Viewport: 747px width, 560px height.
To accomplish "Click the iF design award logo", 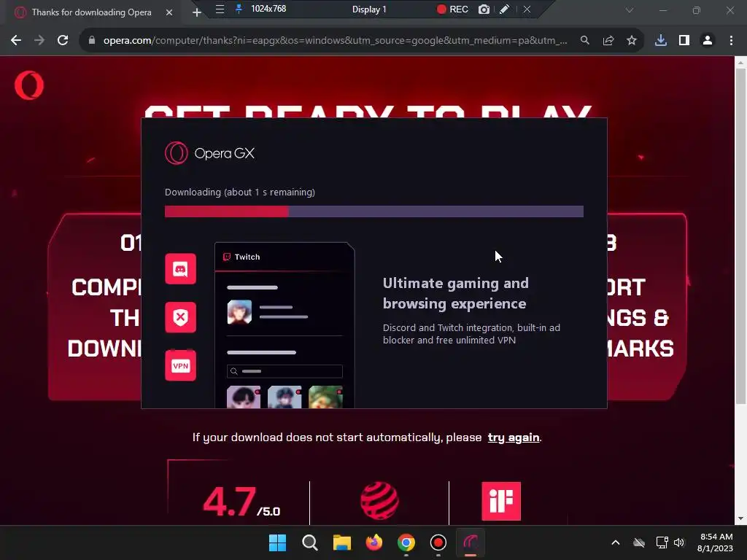I will (x=501, y=501).
